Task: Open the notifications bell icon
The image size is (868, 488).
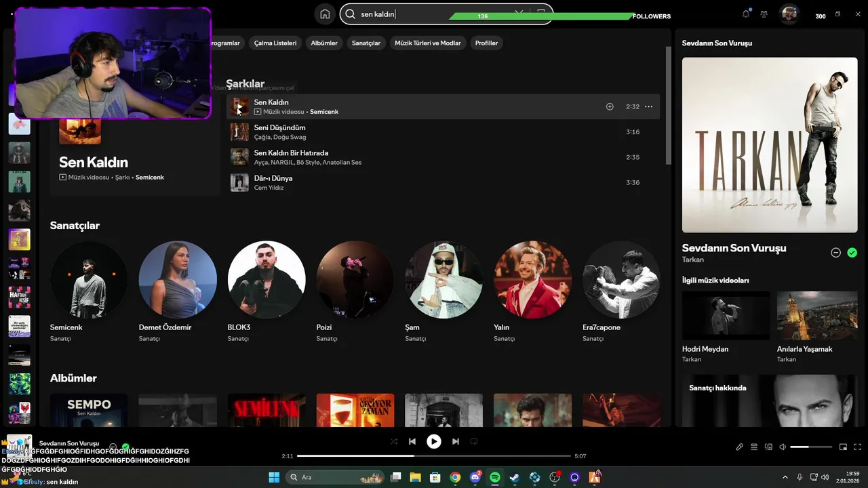Action: tap(746, 14)
